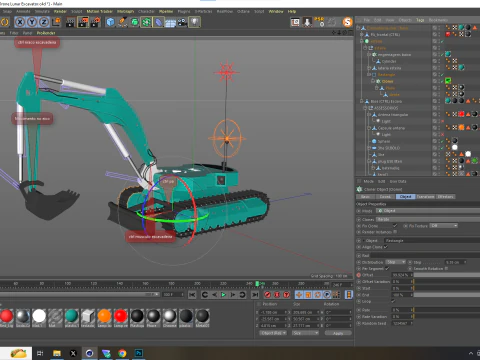Image resolution: width=480 pixels, height=360 pixels.
Task: Open Render Settings clapperboard with gear
Action: click(x=95, y=22)
